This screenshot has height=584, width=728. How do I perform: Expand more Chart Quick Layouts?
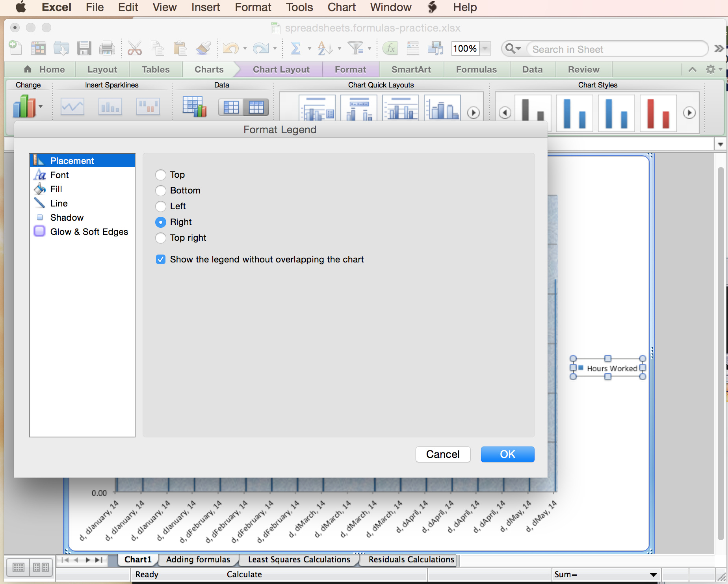click(473, 112)
